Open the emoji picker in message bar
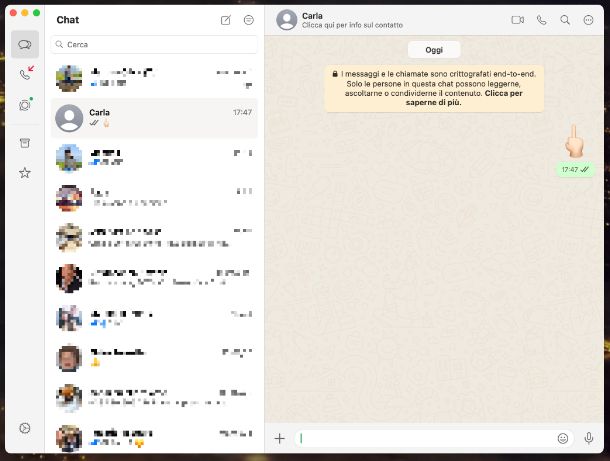Screen dimensions: 610x461 tap(563, 438)
